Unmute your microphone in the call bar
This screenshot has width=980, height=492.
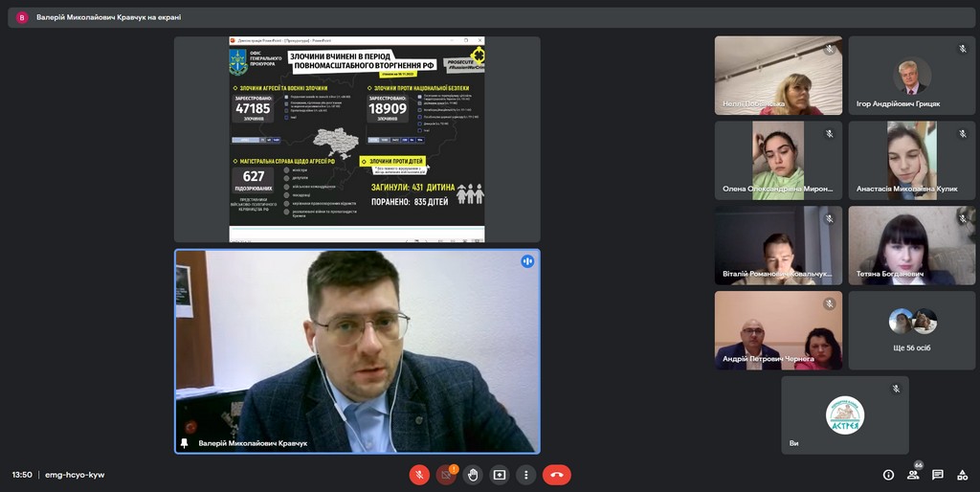[419, 475]
